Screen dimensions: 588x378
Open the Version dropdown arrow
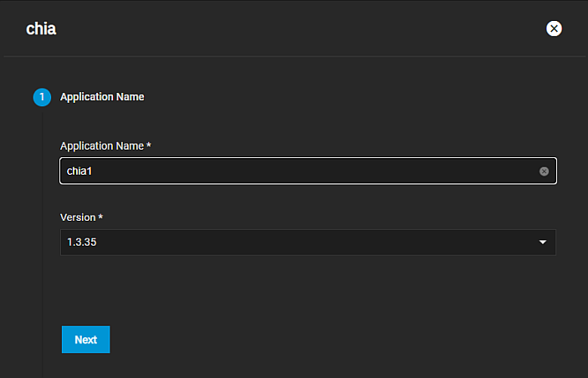[x=542, y=243]
